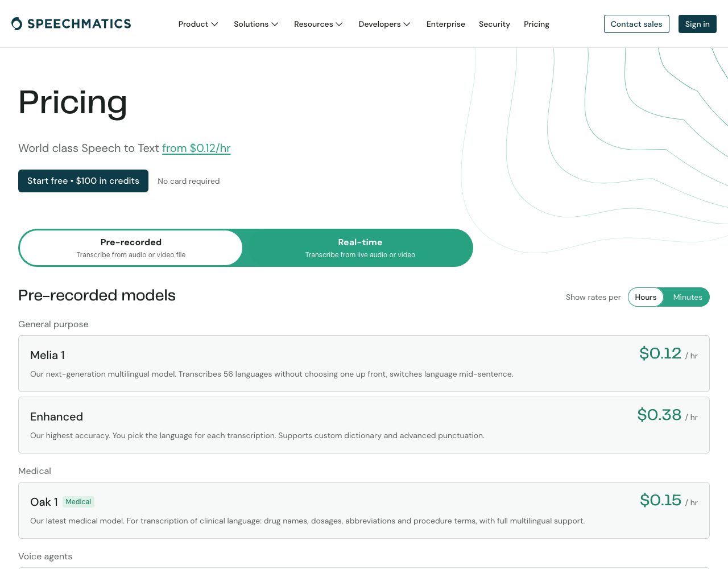
Task: Click the 'No card required' note
Action: click(188, 181)
